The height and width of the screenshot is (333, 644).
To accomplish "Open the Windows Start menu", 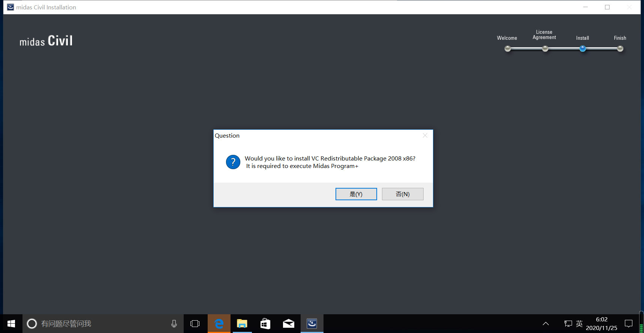I will point(11,324).
